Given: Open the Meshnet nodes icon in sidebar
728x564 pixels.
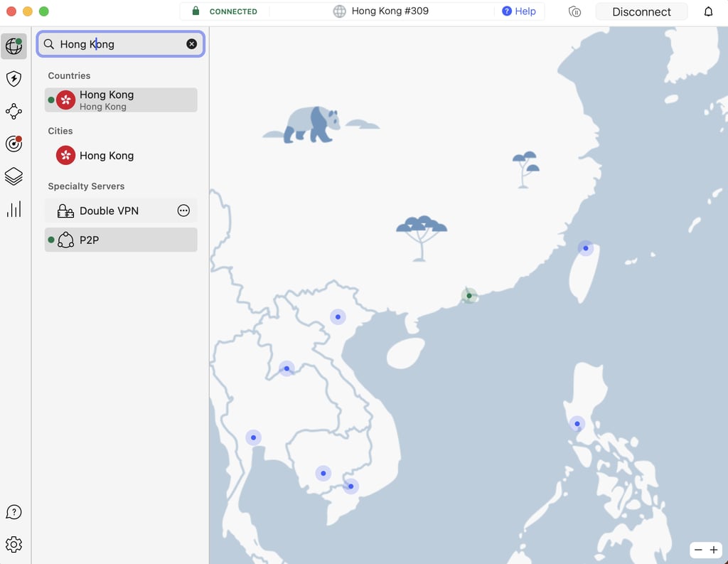Looking at the screenshot, I should pyautogui.click(x=14, y=111).
